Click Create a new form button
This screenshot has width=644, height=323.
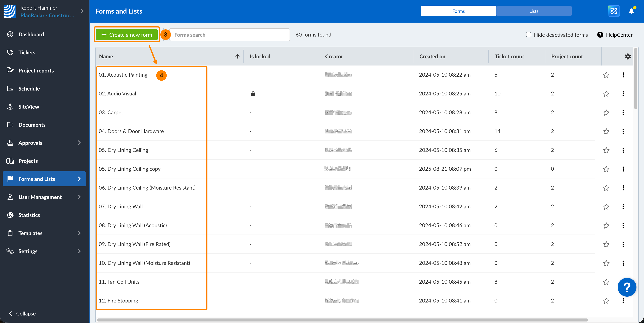126,35
